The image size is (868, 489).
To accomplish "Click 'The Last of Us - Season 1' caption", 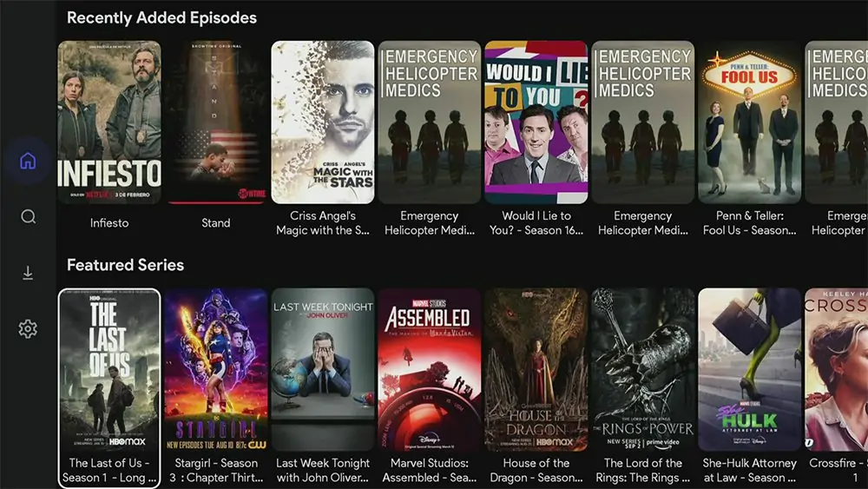I will click(109, 470).
